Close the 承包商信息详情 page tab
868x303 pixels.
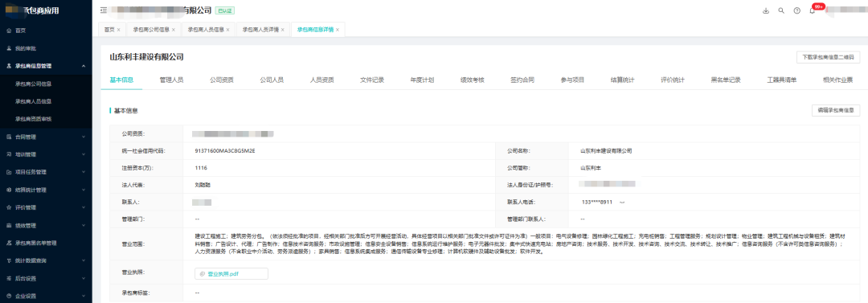(x=337, y=30)
